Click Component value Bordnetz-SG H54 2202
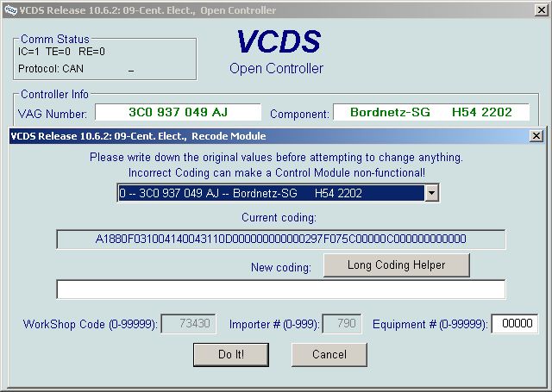Viewport: 552px width, 392px height. 431,112
